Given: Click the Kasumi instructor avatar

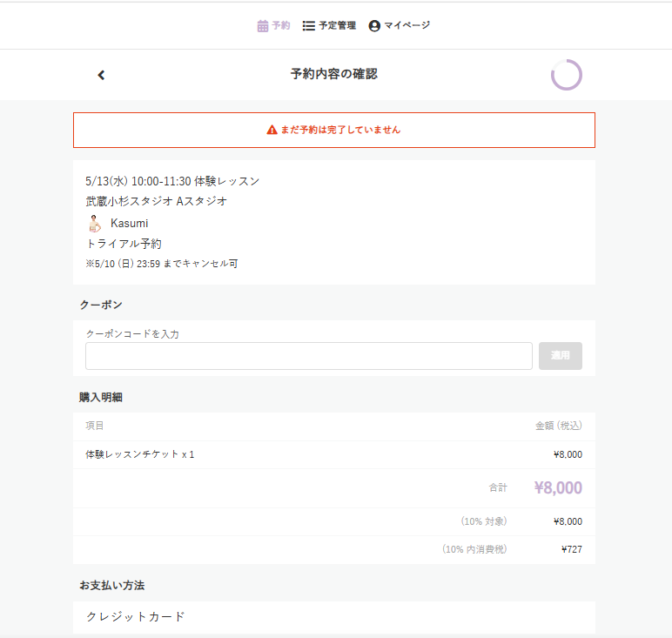Looking at the screenshot, I should coord(94,223).
